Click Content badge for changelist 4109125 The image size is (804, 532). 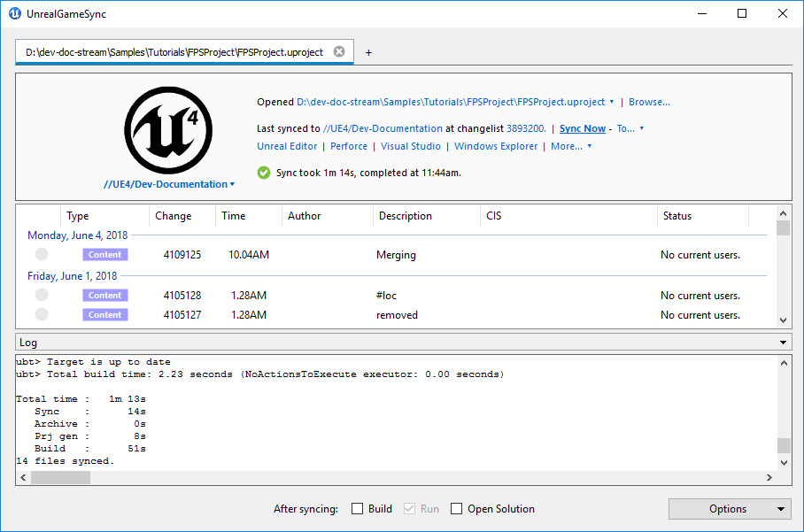(105, 255)
